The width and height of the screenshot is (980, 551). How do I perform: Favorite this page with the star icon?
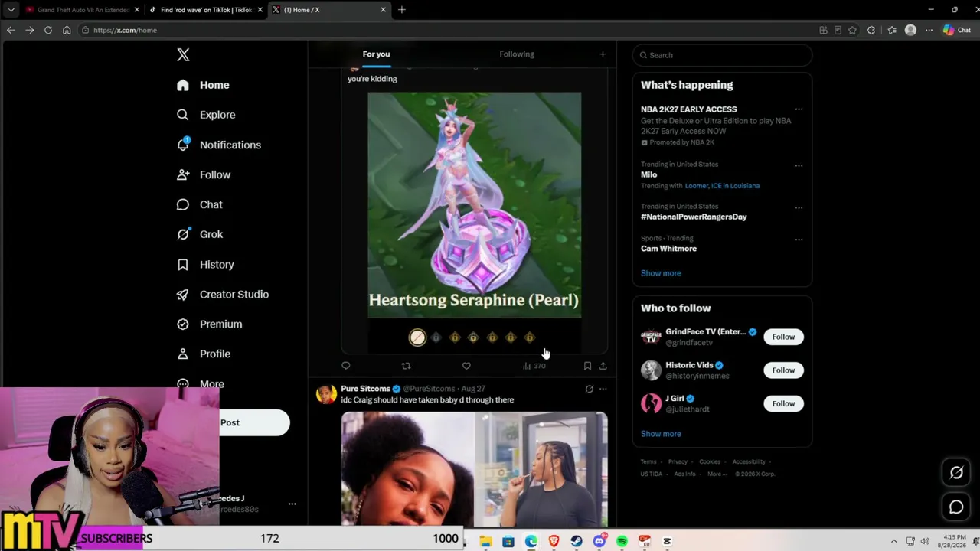(x=852, y=30)
